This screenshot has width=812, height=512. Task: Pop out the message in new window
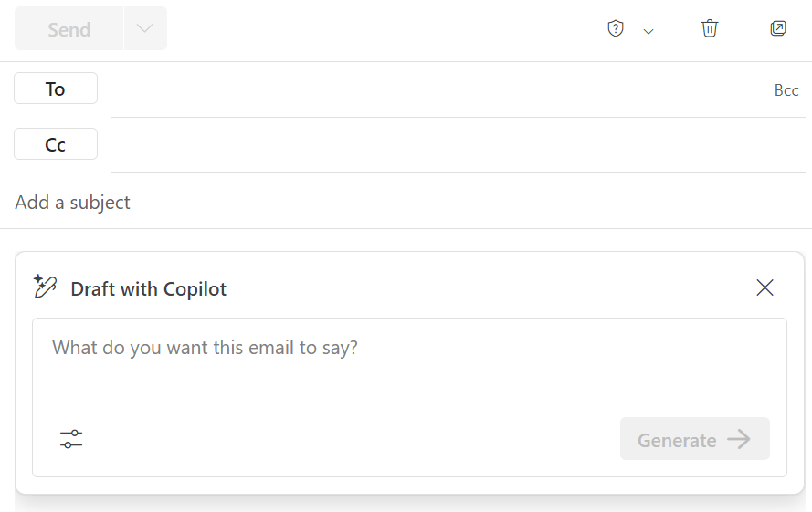tap(778, 28)
